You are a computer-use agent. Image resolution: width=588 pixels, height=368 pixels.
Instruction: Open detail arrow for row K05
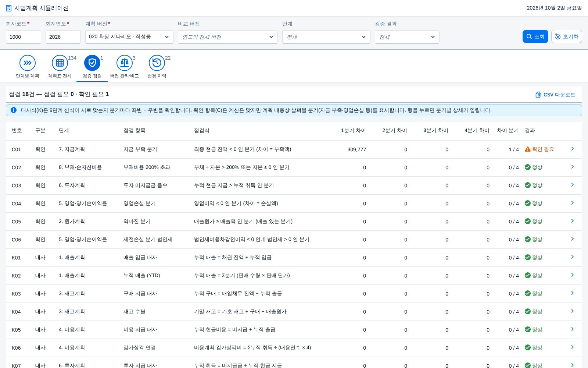point(573,329)
